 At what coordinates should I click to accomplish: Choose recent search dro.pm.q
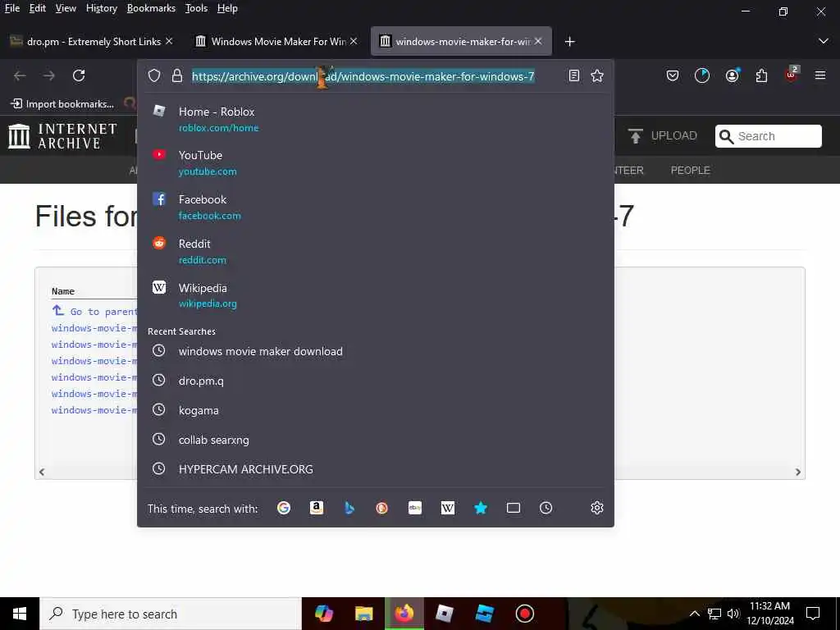tap(375, 381)
